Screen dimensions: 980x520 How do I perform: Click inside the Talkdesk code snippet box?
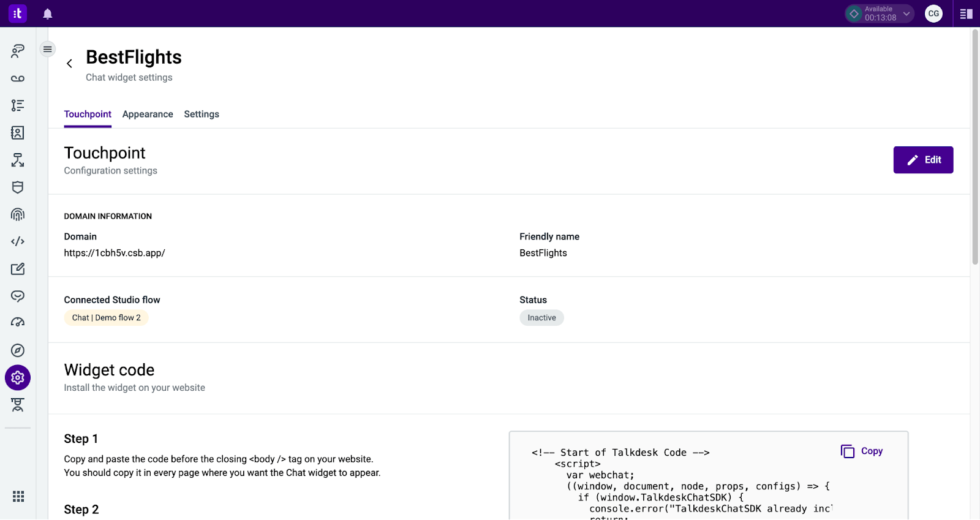tap(709, 476)
